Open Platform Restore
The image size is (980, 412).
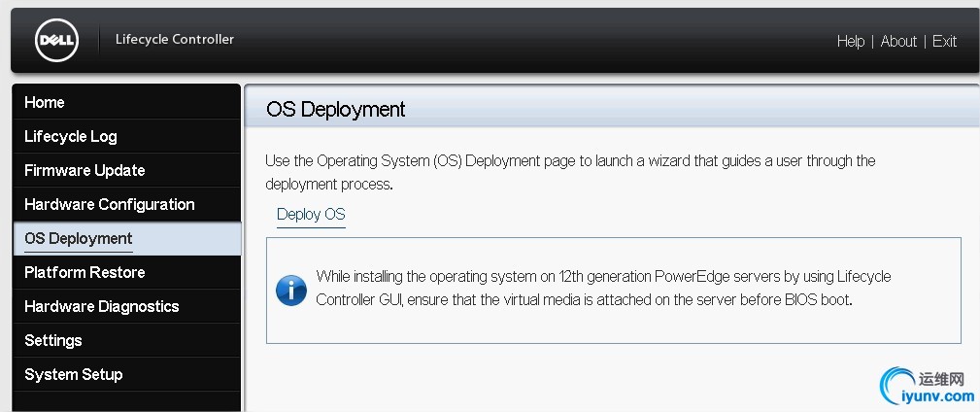click(x=127, y=273)
